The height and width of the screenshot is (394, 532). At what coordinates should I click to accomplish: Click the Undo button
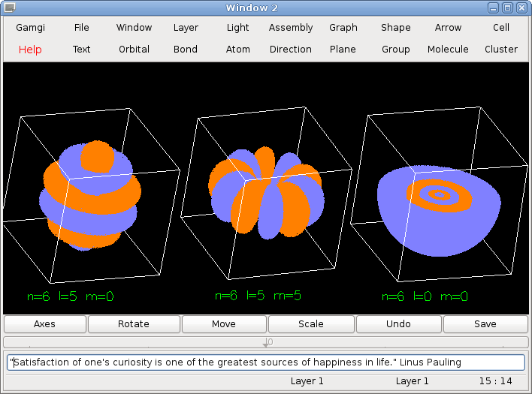click(399, 324)
